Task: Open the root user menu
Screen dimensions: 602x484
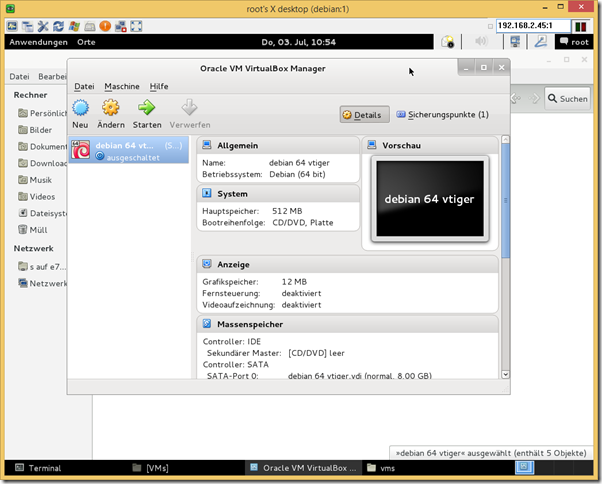Action: coord(574,42)
